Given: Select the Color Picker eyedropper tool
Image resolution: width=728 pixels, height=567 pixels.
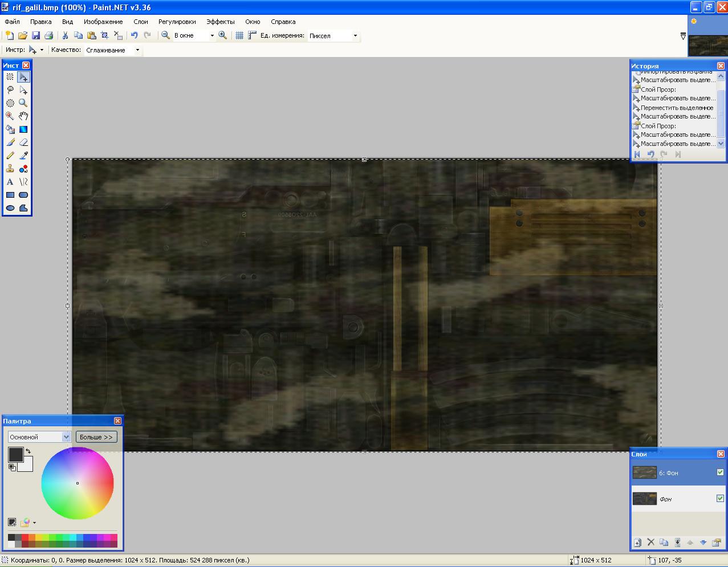Looking at the screenshot, I should (23, 156).
